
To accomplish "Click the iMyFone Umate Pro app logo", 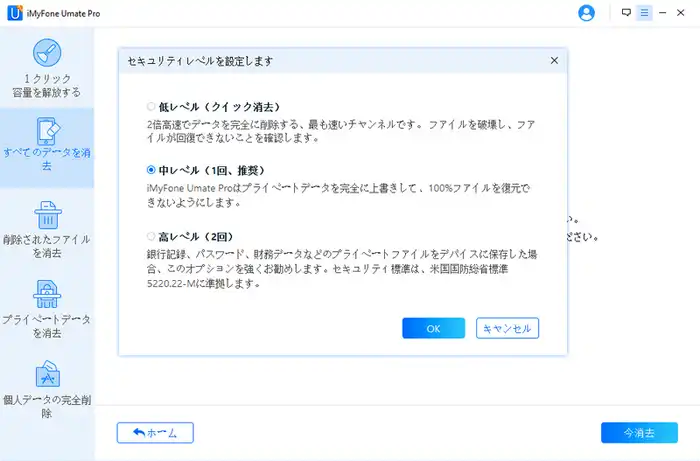I will pos(11,13).
